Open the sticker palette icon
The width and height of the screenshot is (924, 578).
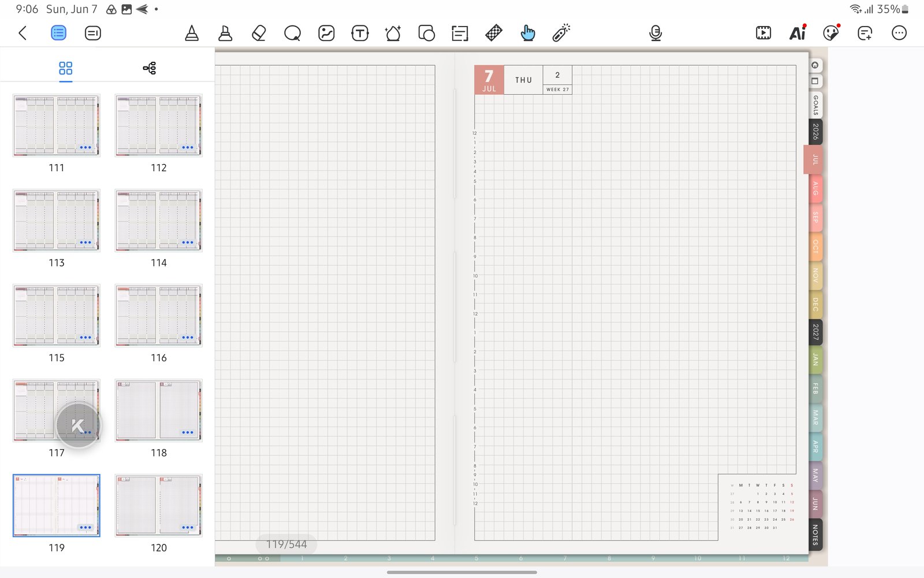(x=831, y=33)
